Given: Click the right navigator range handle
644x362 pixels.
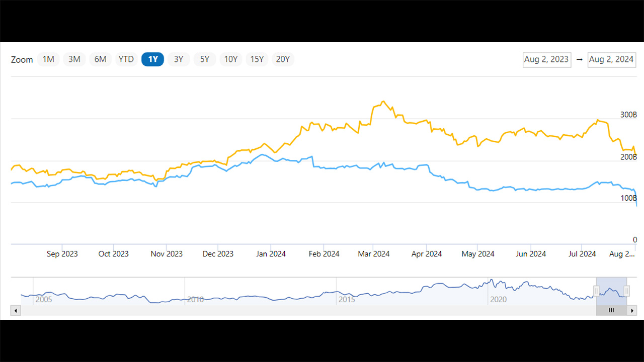Looking at the screenshot, I should click(x=627, y=291).
